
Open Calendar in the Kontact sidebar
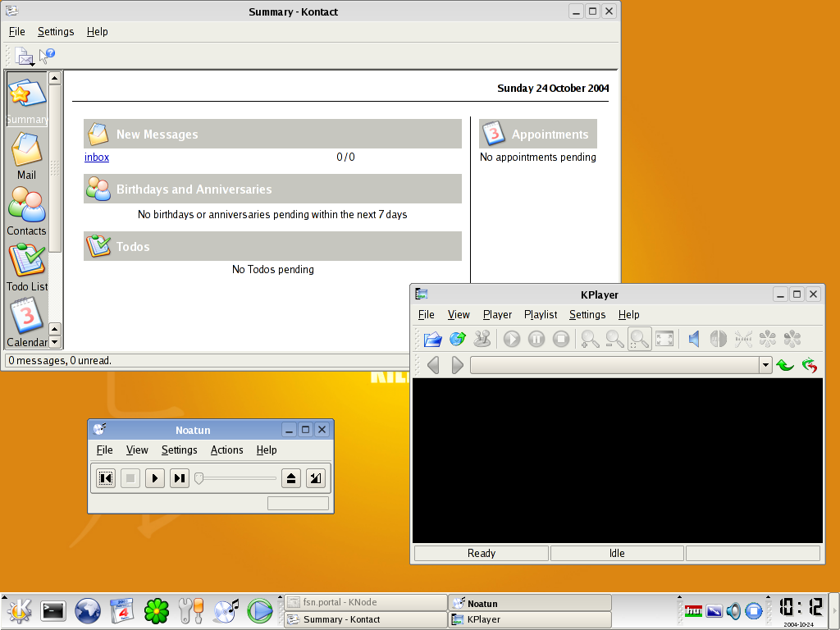pos(27,323)
